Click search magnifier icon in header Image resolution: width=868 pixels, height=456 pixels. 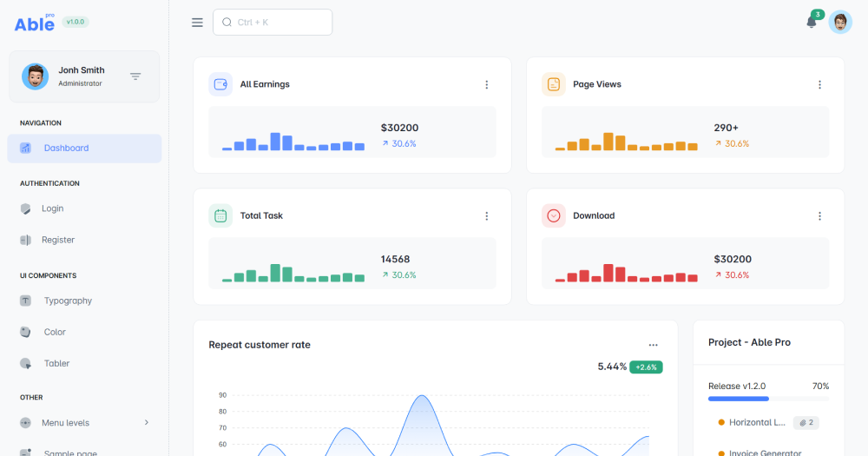(227, 23)
